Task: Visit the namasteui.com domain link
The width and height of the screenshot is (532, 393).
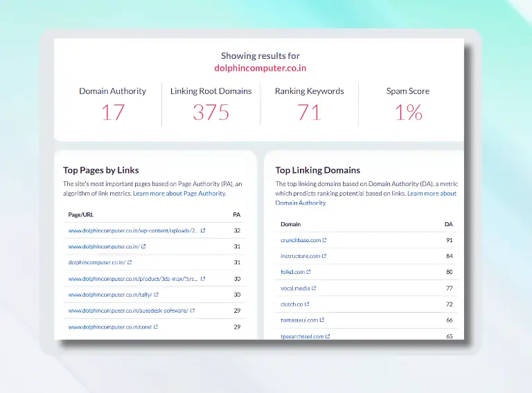Action: pos(299,320)
